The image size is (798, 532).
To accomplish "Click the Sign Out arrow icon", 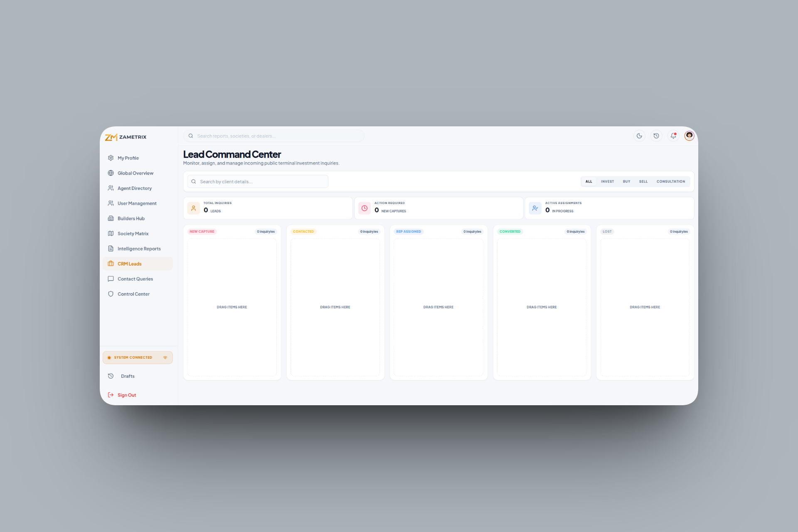I will click(111, 395).
